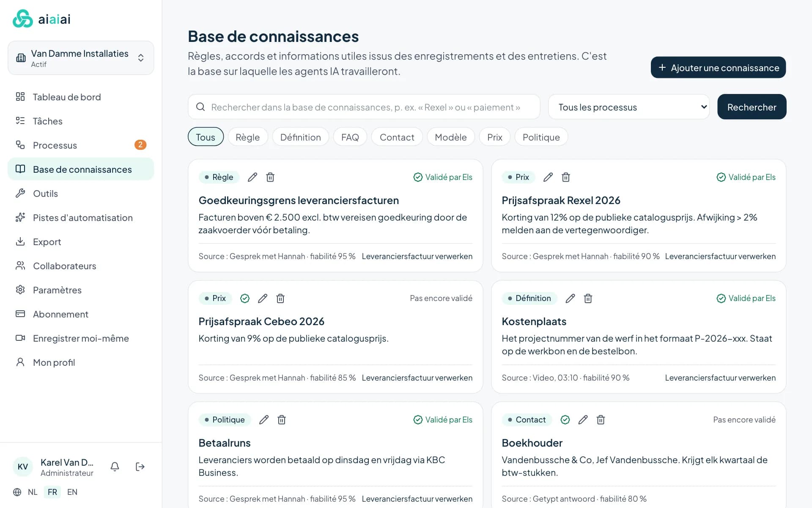Viewport: 812px width, 508px height.
Task: Click the logout icon
Action: tap(140, 467)
